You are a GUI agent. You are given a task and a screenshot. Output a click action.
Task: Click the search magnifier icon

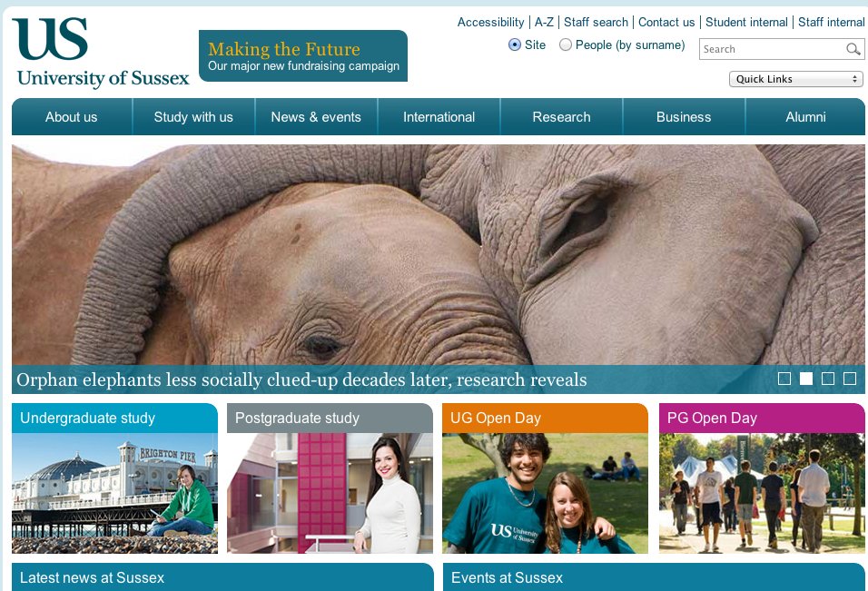853,49
